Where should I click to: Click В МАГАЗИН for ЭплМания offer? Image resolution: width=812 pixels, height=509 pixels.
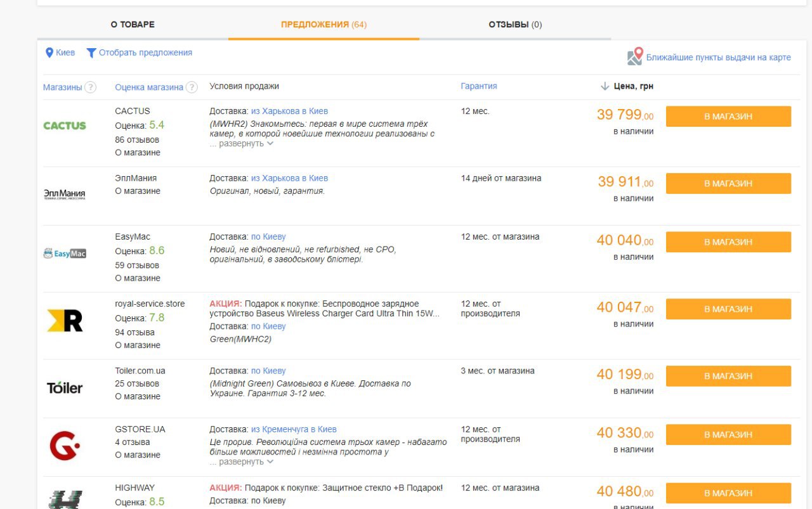click(x=728, y=183)
